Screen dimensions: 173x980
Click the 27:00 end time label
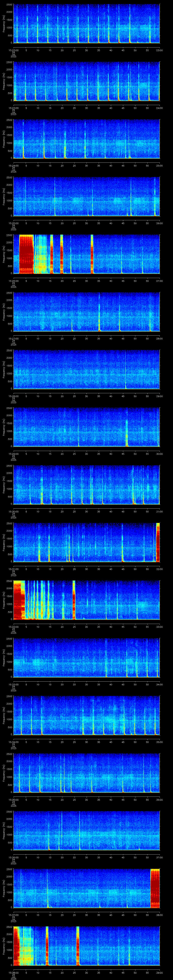click(x=159, y=281)
